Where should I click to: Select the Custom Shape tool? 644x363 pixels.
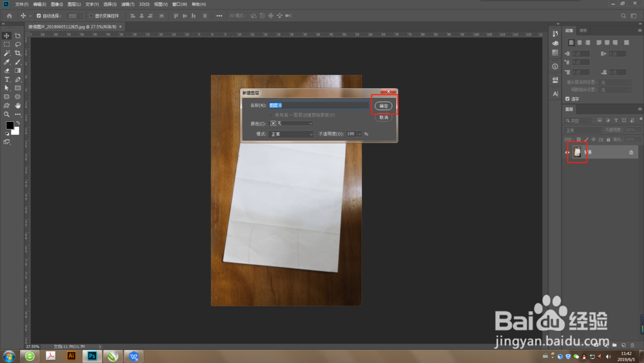(6, 106)
